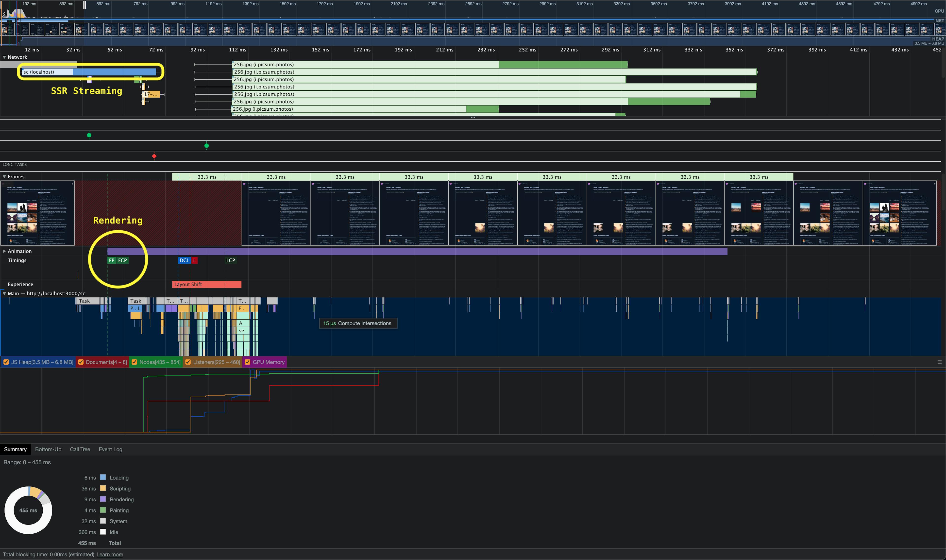The width and height of the screenshot is (946, 560).
Task: Expand the Animation track
Action: [x=4, y=251]
